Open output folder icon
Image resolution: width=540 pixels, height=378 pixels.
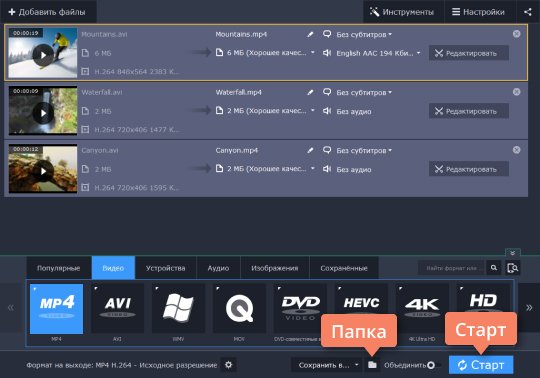372,365
